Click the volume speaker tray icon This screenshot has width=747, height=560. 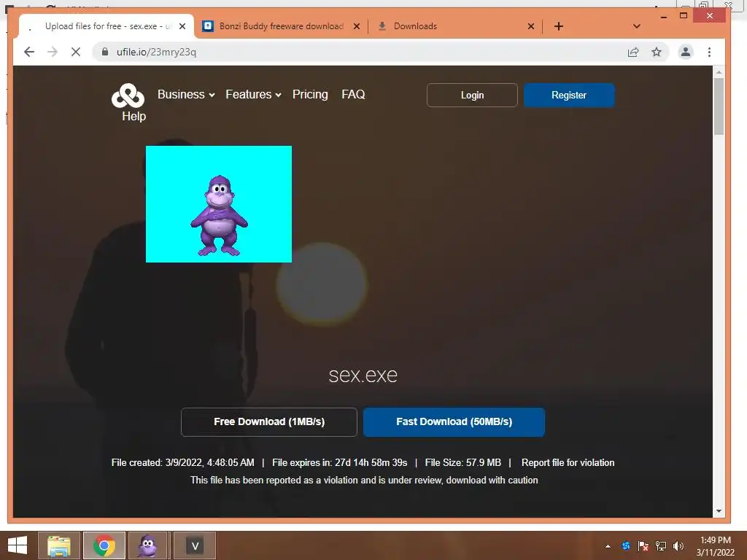[678, 546]
